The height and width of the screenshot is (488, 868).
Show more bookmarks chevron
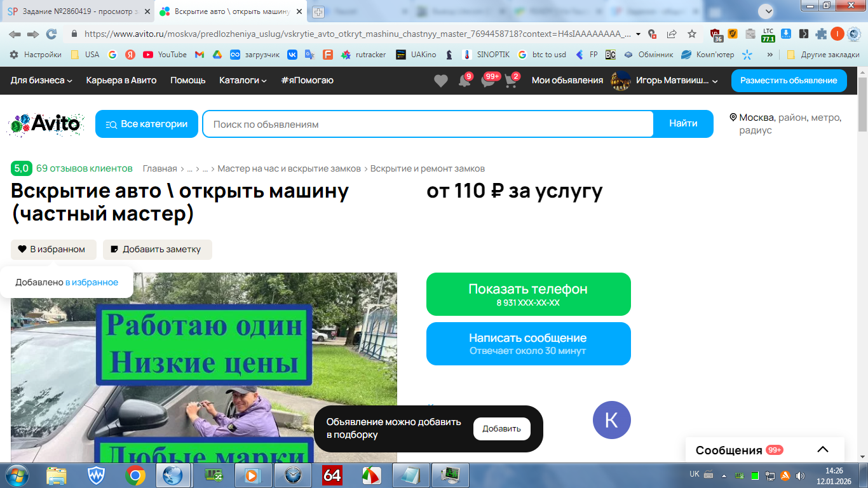click(770, 55)
